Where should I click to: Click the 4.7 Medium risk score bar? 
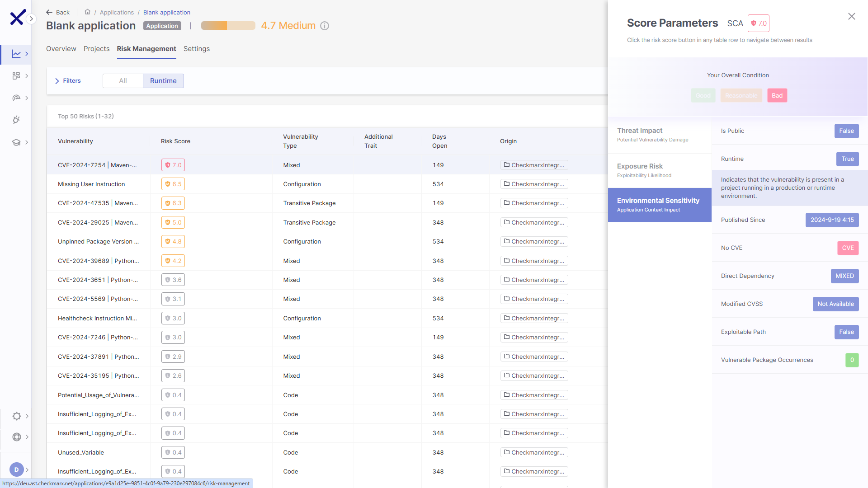(228, 26)
